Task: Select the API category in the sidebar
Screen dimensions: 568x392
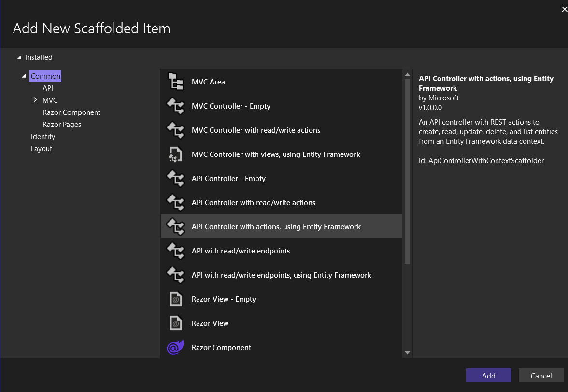Action: pos(47,88)
